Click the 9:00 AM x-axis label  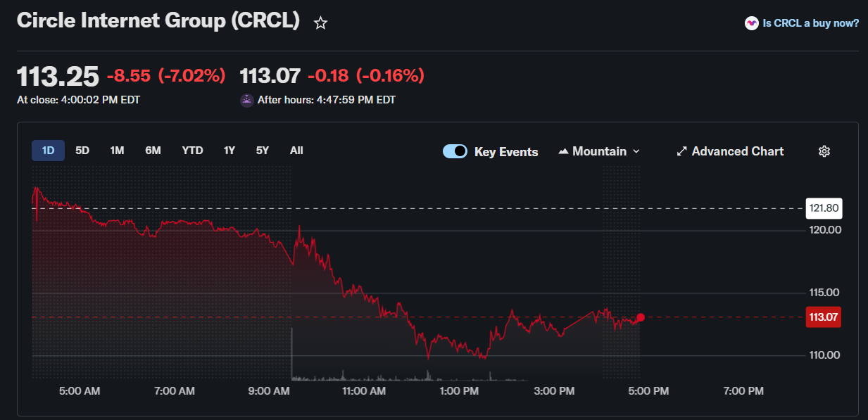pos(270,391)
